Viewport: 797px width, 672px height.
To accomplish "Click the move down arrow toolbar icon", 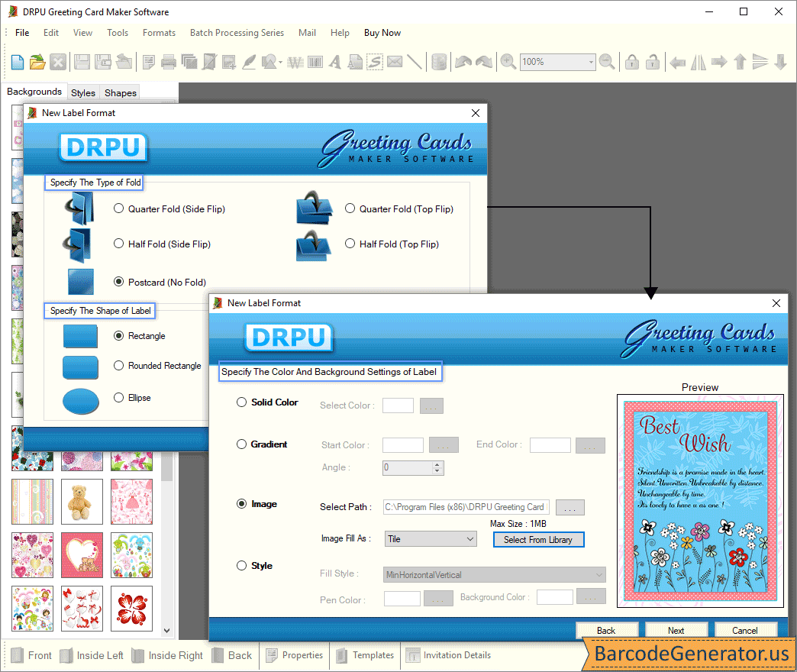I will (x=781, y=62).
